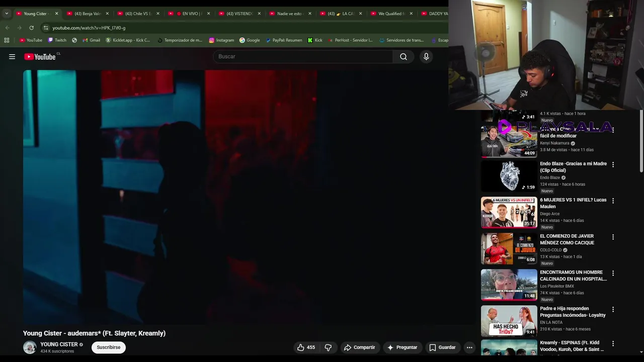This screenshot has width=644, height=362.
Task: Open Chrome apps grid in bookmarks bar
Action: 7,40
